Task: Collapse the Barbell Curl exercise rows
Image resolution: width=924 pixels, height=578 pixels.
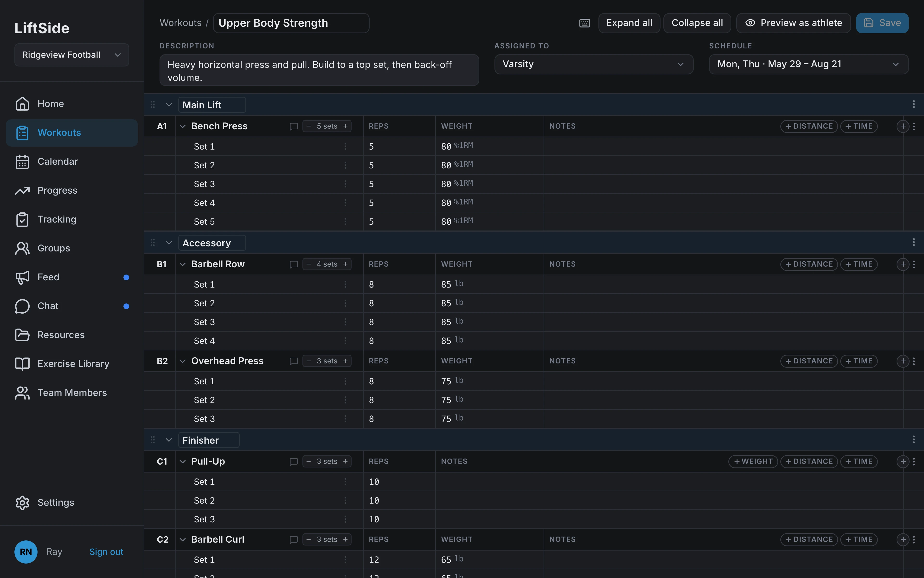Action: click(x=182, y=539)
